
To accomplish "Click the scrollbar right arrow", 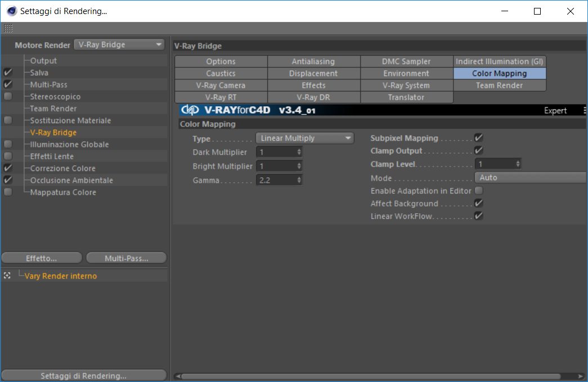I will pos(581,376).
